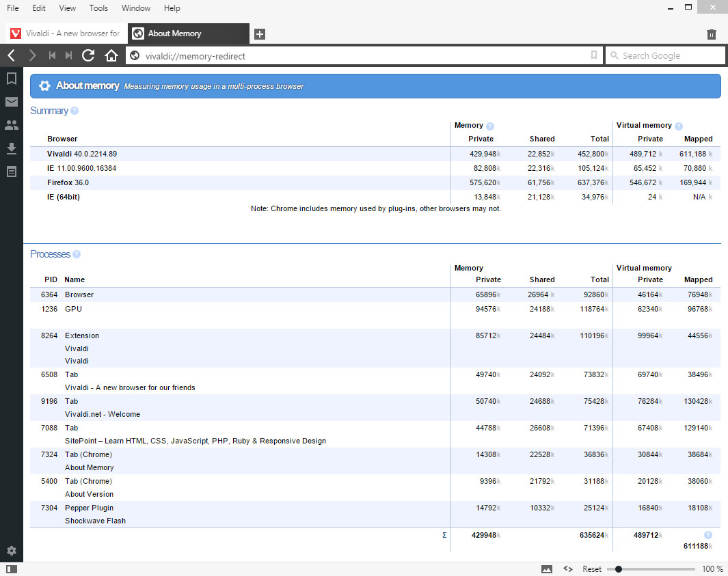Open the Contacts panel icon

coord(11,125)
